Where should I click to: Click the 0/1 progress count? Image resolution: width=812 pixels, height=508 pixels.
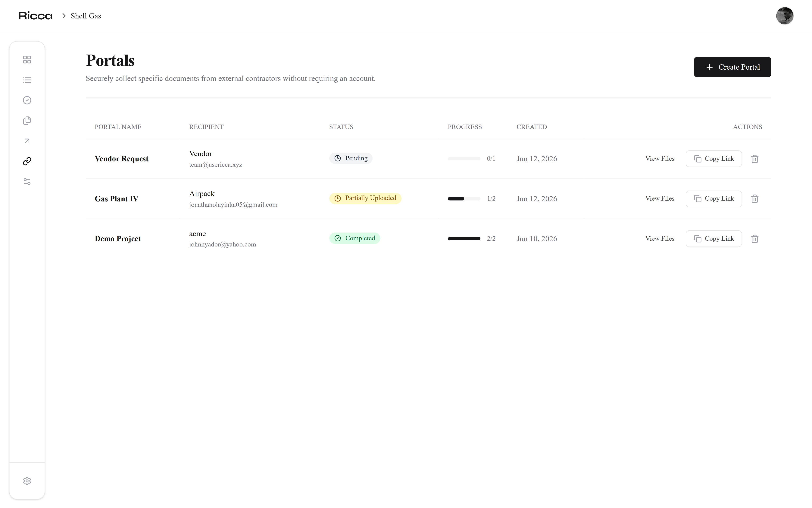tap(491, 159)
